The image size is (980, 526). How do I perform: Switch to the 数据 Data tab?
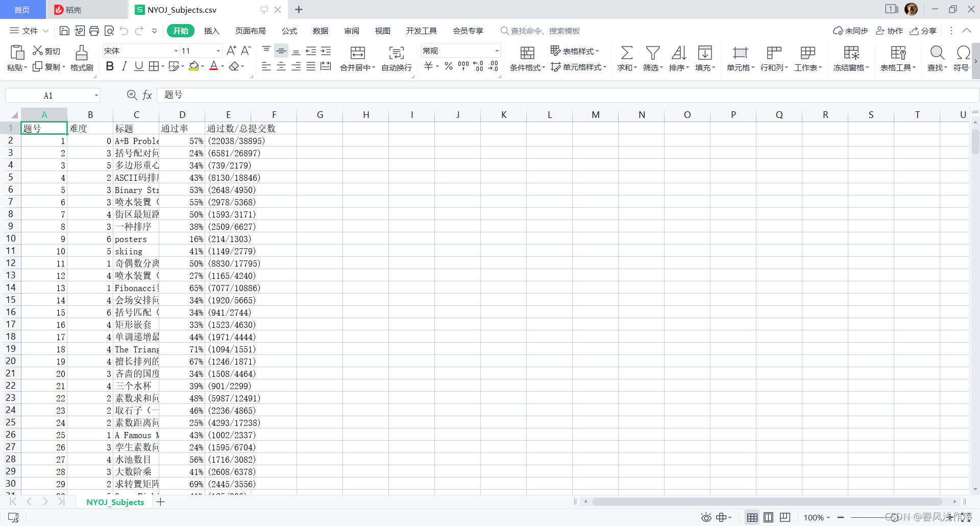(321, 31)
